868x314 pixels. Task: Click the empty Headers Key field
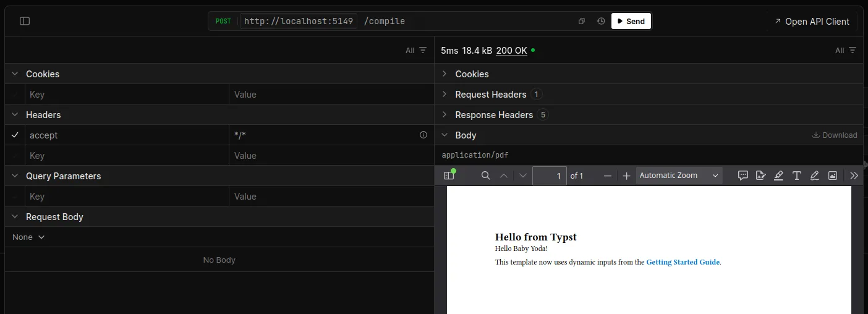coord(127,155)
